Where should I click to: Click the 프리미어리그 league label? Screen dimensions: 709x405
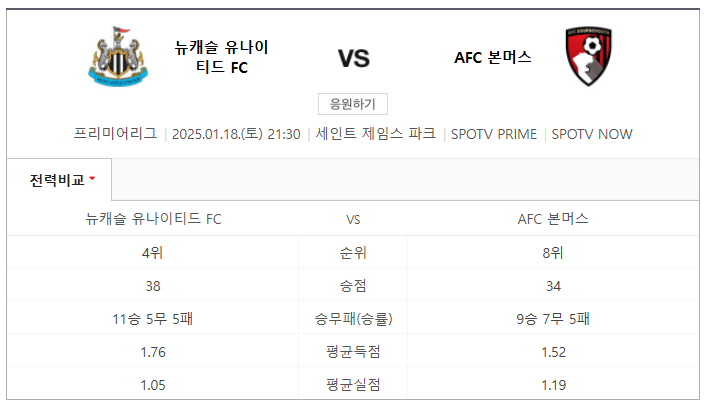pyautogui.click(x=115, y=134)
